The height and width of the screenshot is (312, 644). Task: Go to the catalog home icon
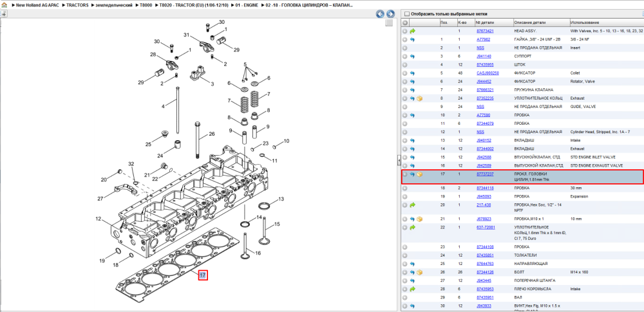[5, 5]
